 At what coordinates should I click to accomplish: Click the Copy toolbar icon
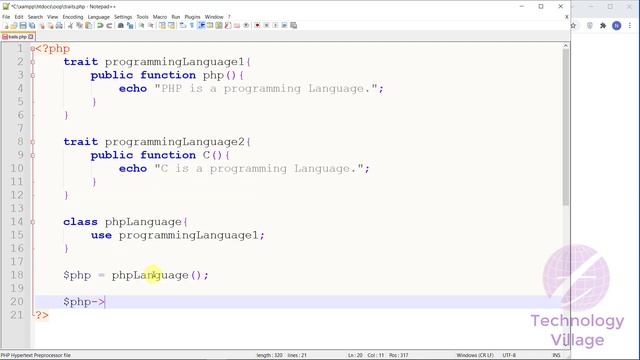point(79,25)
